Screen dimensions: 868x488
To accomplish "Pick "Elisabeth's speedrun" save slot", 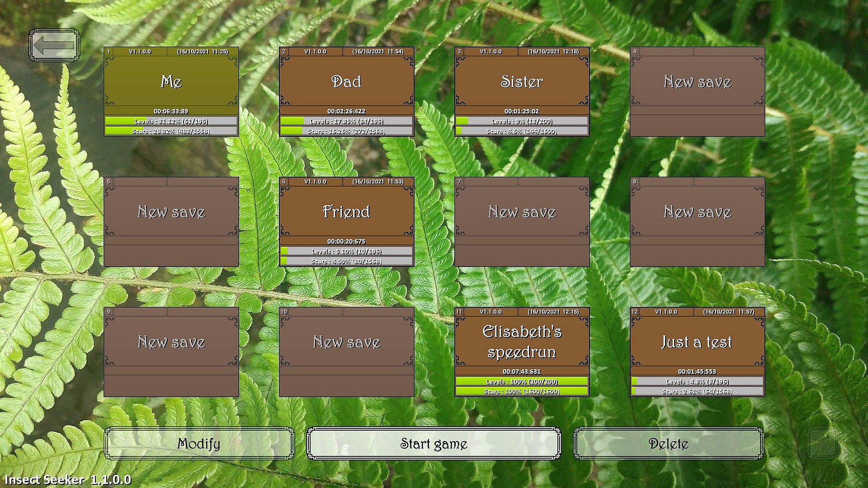I will tap(522, 342).
